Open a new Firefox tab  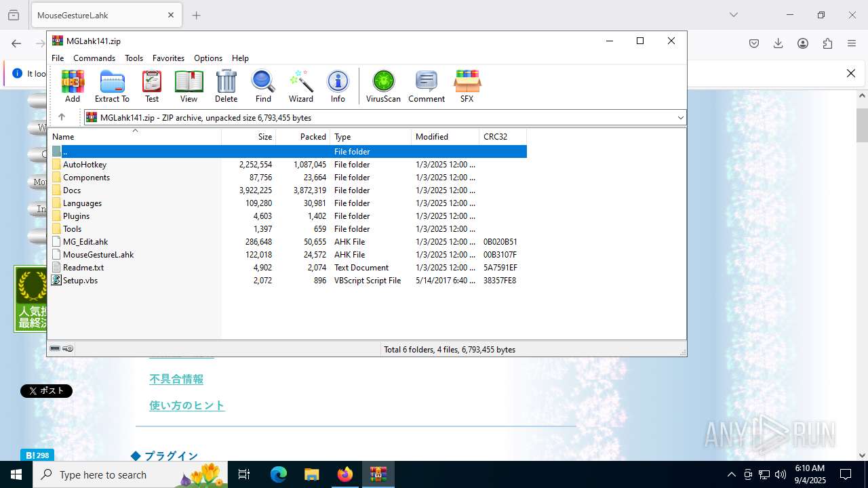197,15
